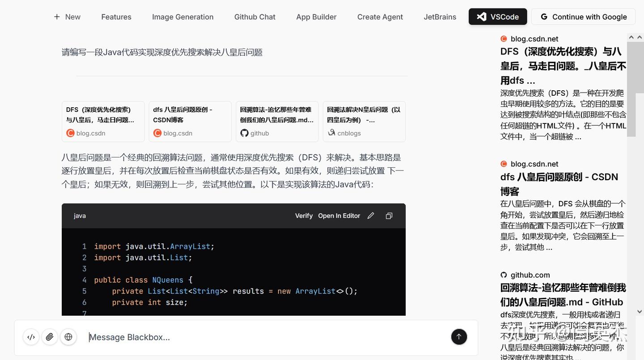Open the Image Generation tab
Screen dimensions: 644x360
(182, 17)
